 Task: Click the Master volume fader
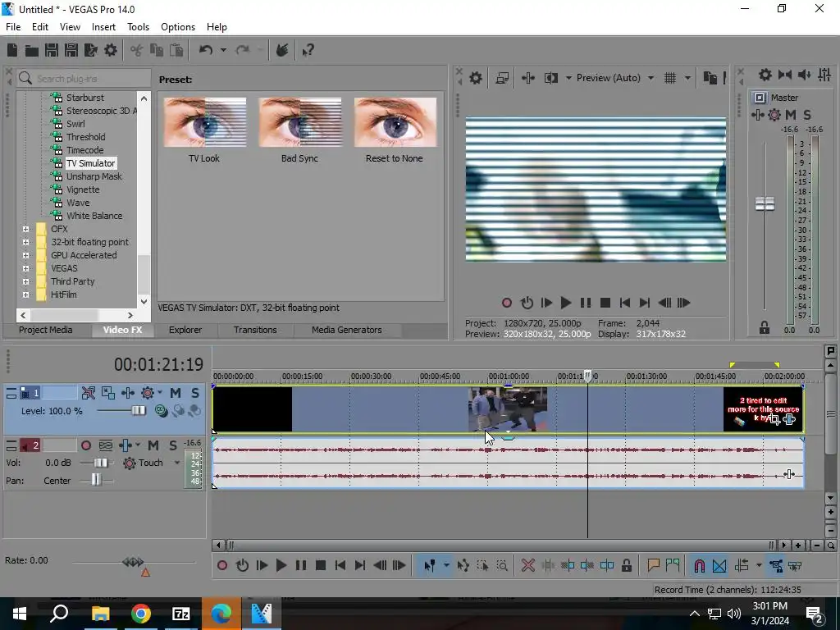click(x=765, y=203)
